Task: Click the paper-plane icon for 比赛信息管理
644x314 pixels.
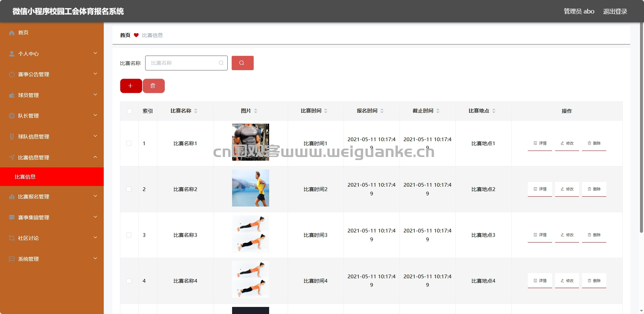Action: pos(12,158)
